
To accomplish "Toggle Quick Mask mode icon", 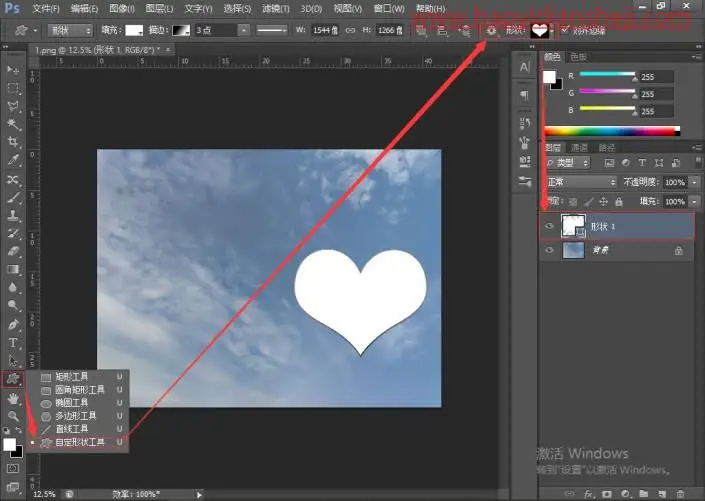I will click(x=13, y=469).
